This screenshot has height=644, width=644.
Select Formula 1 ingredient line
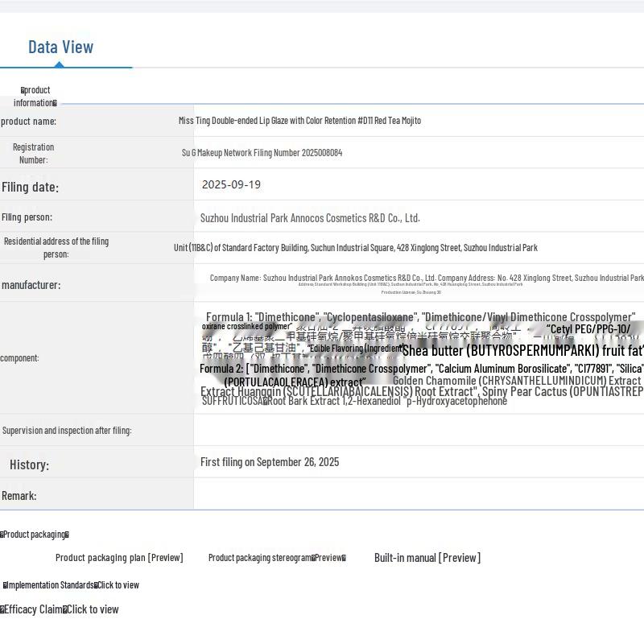pyautogui.click(x=420, y=317)
